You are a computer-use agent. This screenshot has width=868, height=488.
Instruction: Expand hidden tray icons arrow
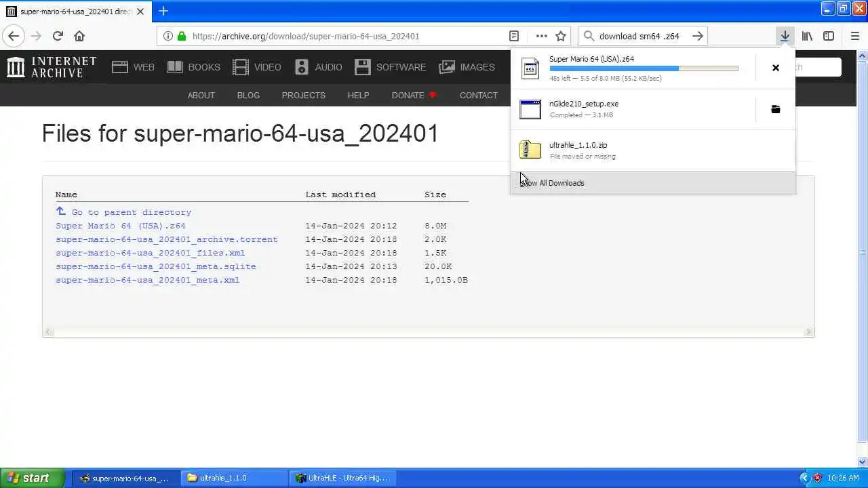point(805,478)
